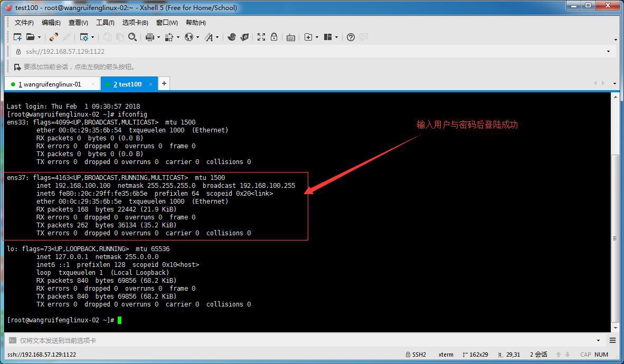The width and height of the screenshot is (624, 364).
Task: Click the globe encoding icon
Action: pyautogui.click(x=189, y=37)
